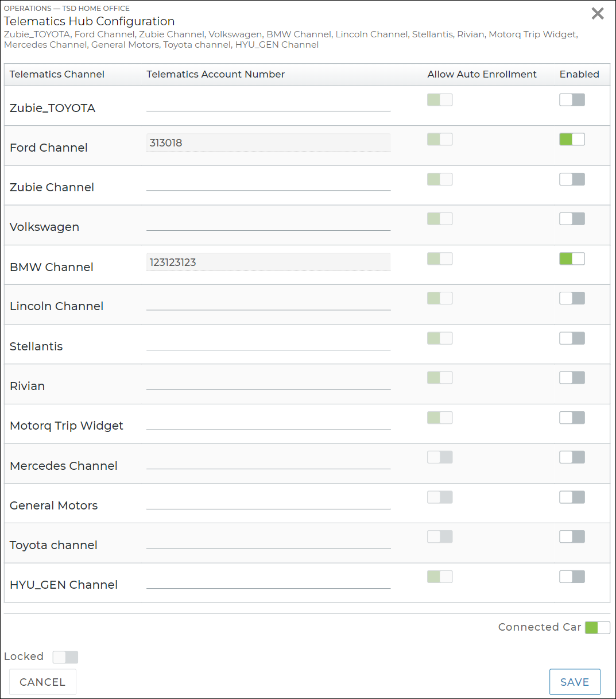Enable the Motorq Trip Widget channel

[x=572, y=418]
